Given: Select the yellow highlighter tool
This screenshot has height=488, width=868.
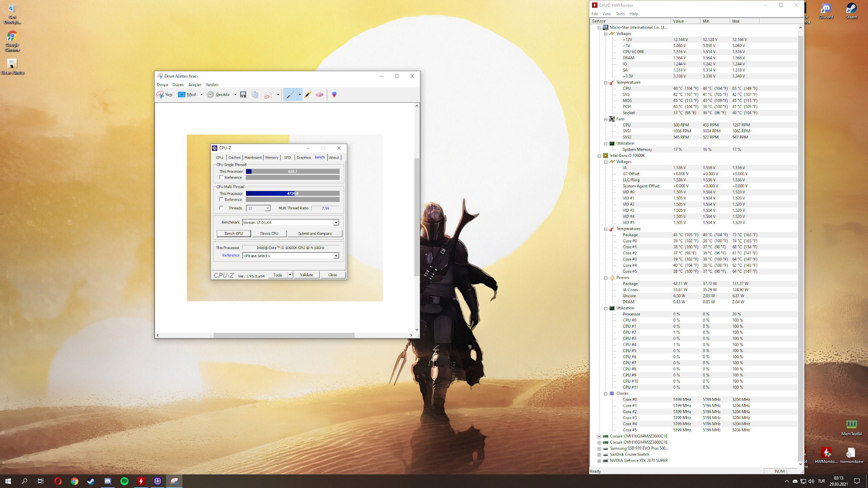Looking at the screenshot, I should coord(308,94).
